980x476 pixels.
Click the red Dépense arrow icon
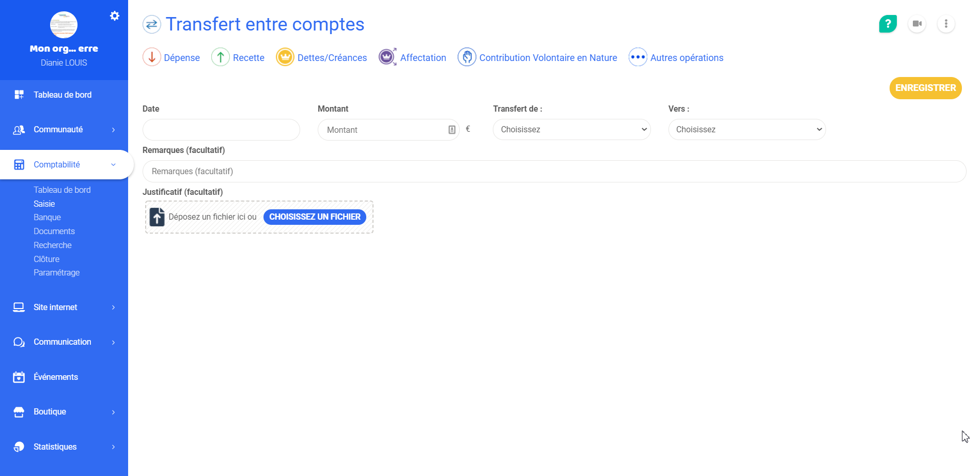coord(152,57)
